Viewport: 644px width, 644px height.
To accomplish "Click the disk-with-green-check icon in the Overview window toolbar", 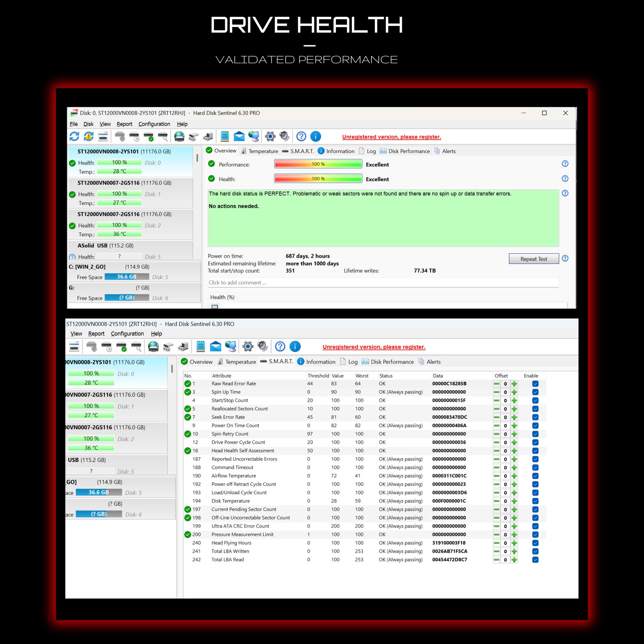I will [x=149, y=136].
